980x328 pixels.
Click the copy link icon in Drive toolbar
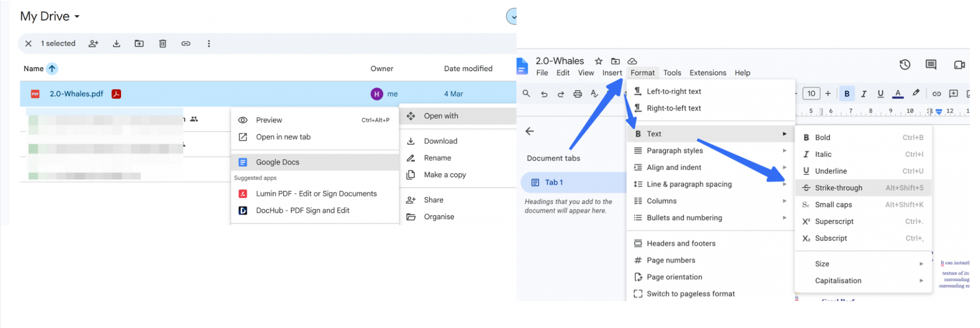(186, 43)
